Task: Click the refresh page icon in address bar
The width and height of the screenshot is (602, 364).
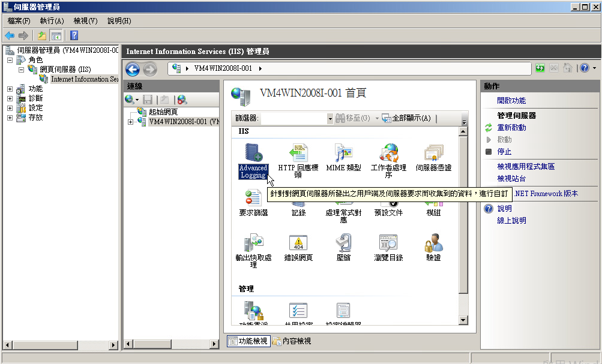Action: [x=540, y=68]
